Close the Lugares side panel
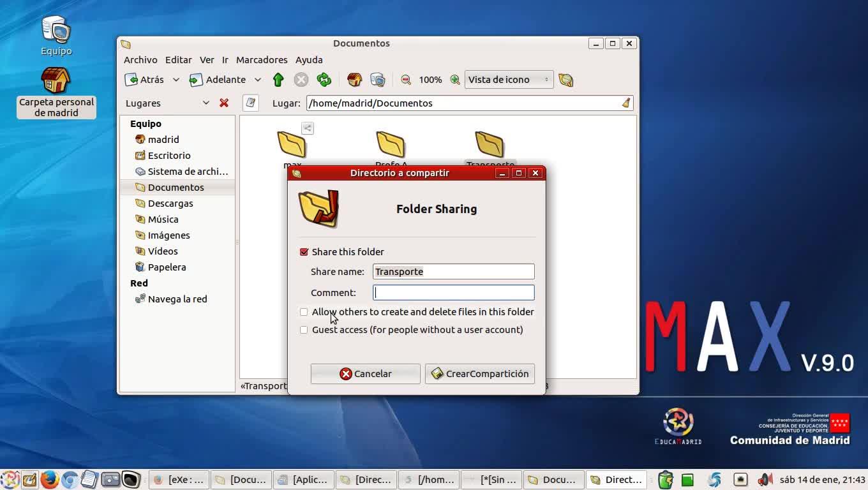868x490 pixels. (x=224, y=103)
